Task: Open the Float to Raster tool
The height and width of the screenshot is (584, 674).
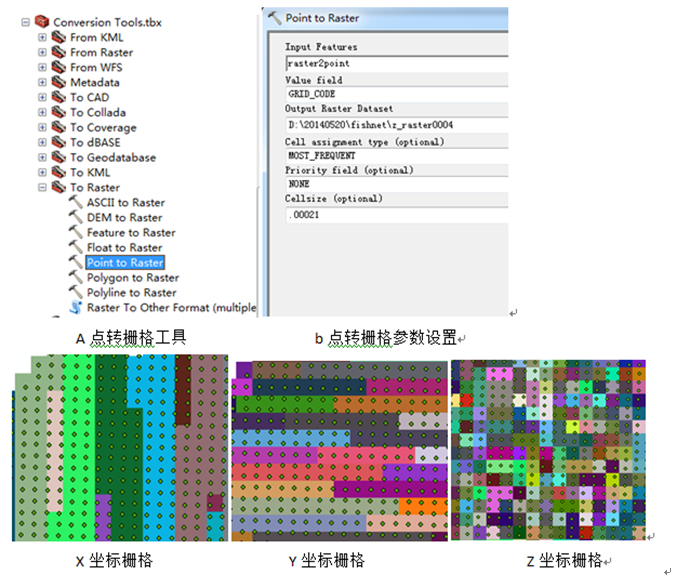Action: pos(125,248)
